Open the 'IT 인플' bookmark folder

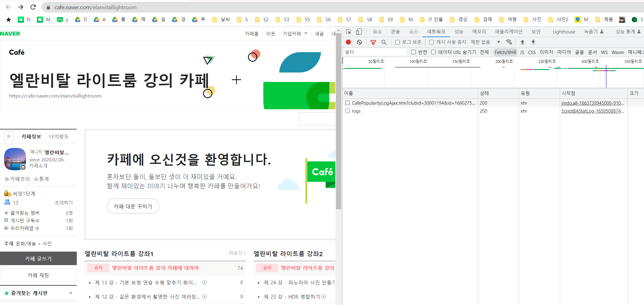[x=431, y=20]
